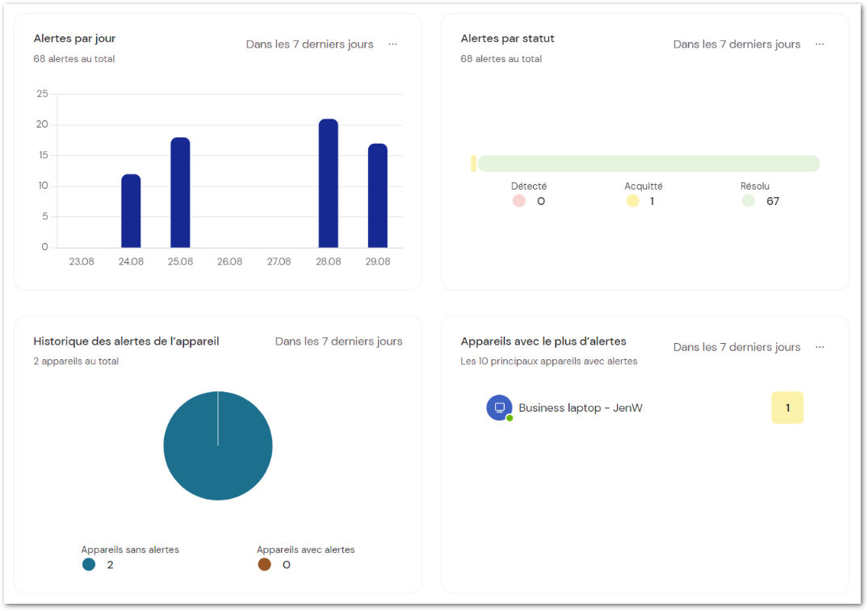The width and height of the screenshot is (868, 611).
Task: Expand time range in Alertes par jour
Action: [x=309, y=44]
